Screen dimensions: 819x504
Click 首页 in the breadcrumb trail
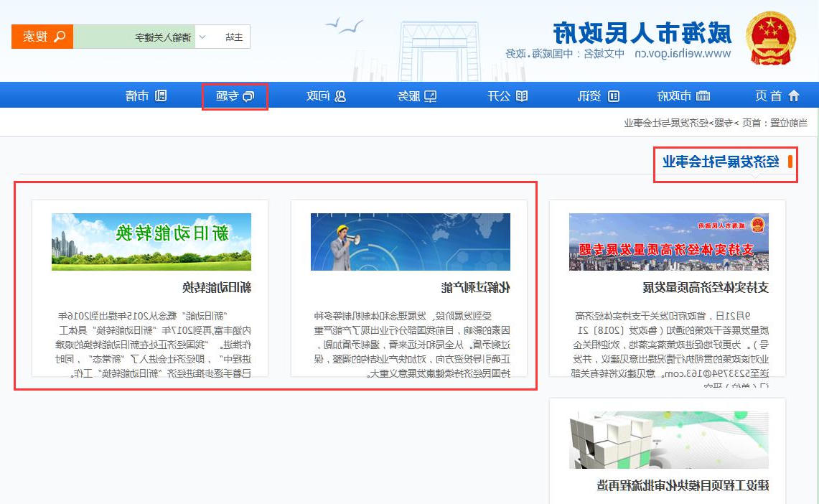point(752,123)
